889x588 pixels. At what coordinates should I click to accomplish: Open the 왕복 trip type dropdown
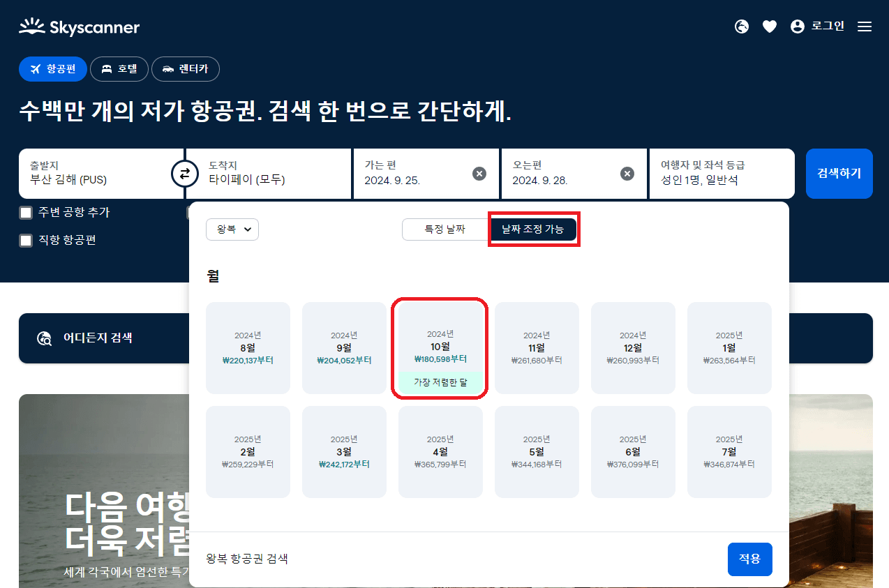click(x=232, y=229)
